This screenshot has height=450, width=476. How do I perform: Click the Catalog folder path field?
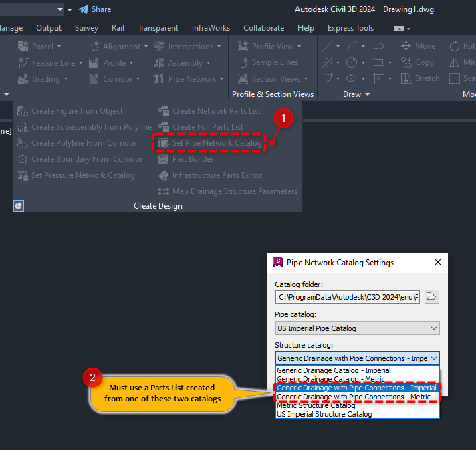point(348,297)
